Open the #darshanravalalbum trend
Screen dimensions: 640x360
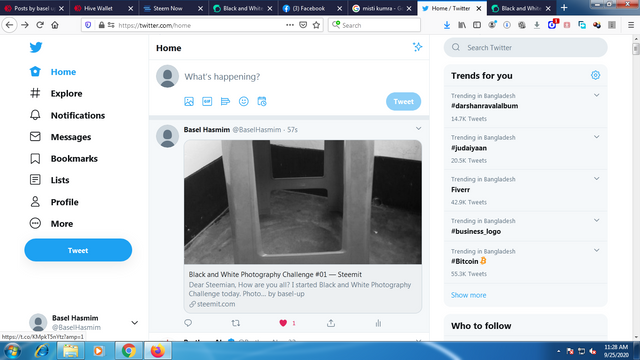tap(484, 106)
